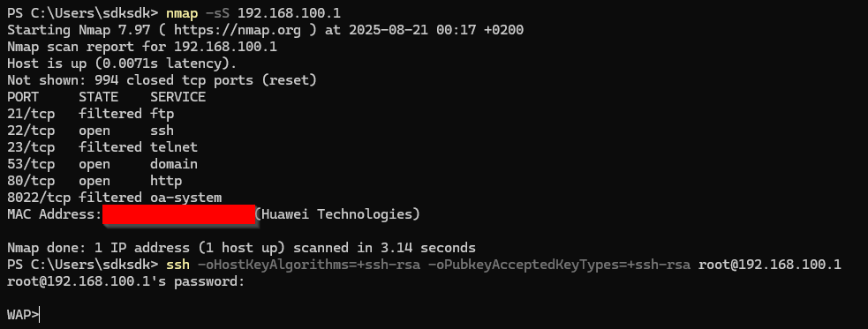Click the 8022/tcp filtered oa-system row
This screenshot has width=868, height=329.
pyautogui.click(x=115, y=198)
